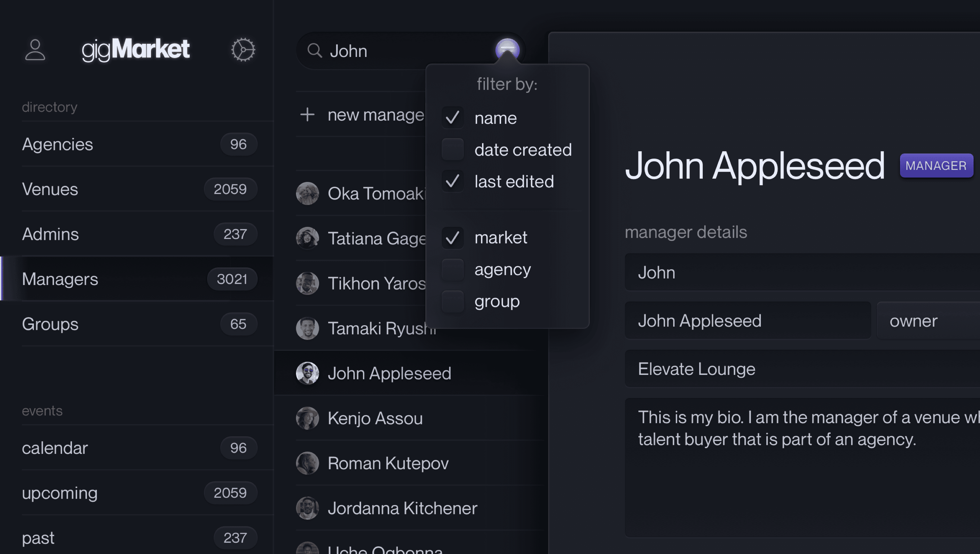Open the owner role dropdown

coord(928,321)
